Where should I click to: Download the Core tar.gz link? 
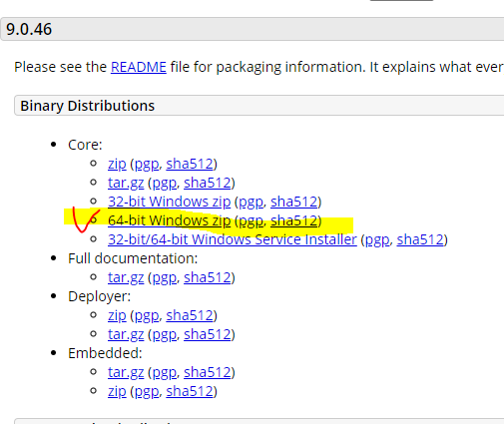pyautogui.click(x=126, y=183)
